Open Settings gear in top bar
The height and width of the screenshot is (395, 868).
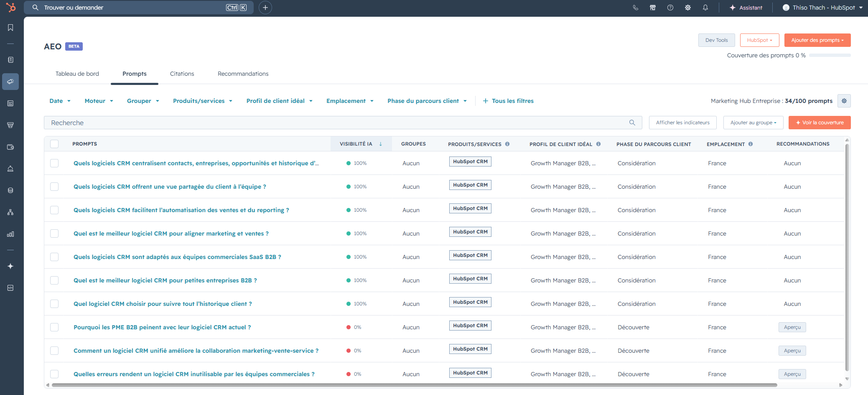(688, 8)
